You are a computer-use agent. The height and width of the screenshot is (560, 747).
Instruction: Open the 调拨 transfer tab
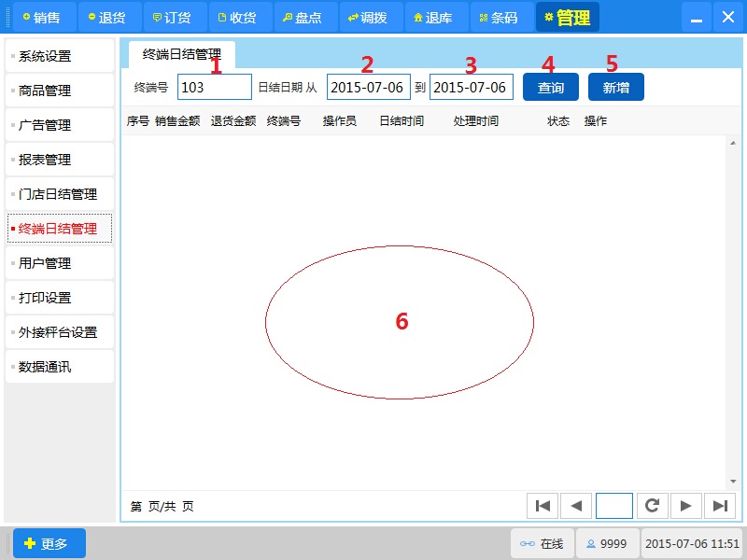(x=371, y=17)
